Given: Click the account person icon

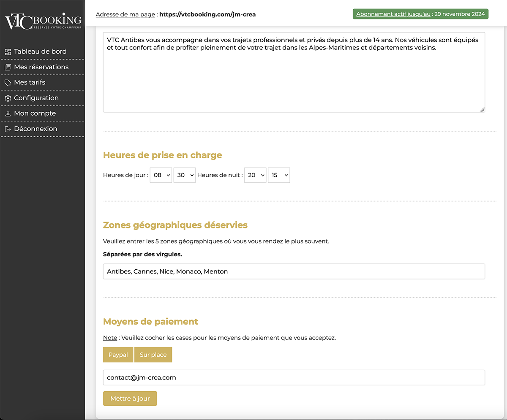Looking at the screenshot, I should coord(8,114).
